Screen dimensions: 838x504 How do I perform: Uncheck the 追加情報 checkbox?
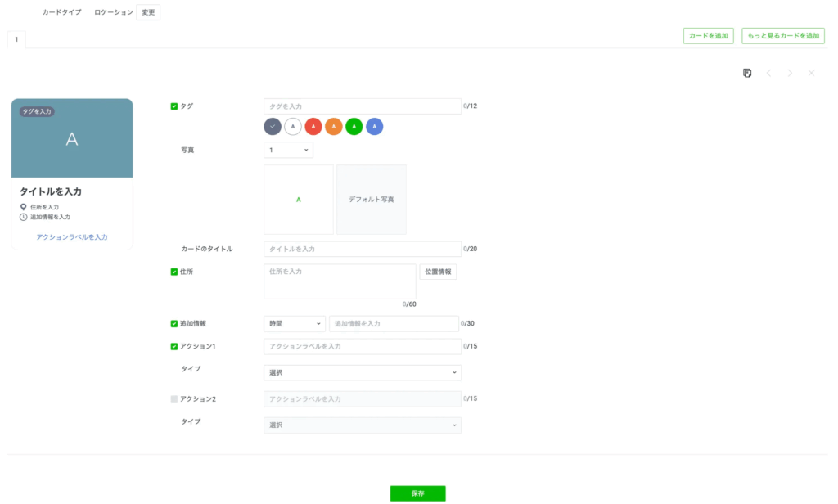tap(174, 323)
